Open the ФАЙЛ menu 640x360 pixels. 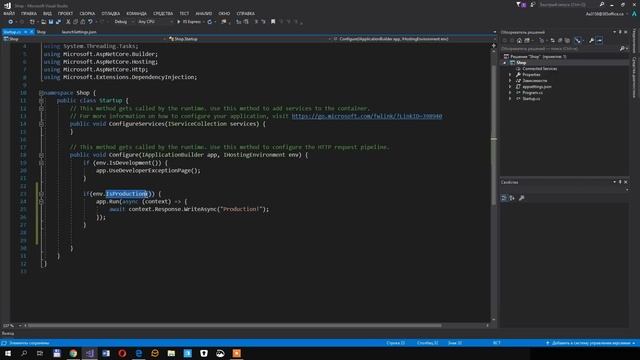coord(9,13)
